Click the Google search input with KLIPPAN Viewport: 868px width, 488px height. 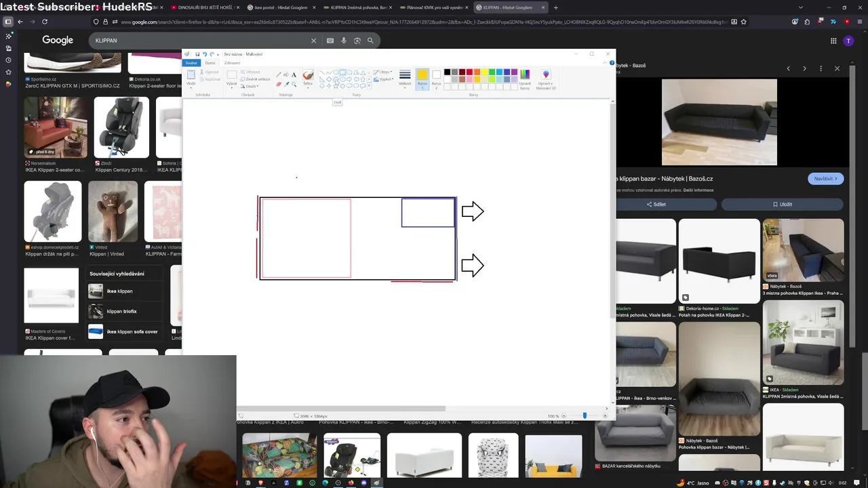point(200,41)
